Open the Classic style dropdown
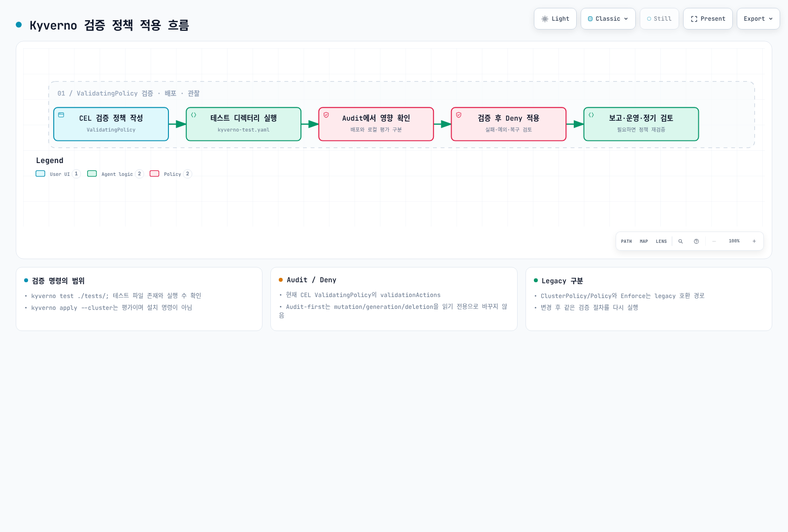 pos(608,19)
